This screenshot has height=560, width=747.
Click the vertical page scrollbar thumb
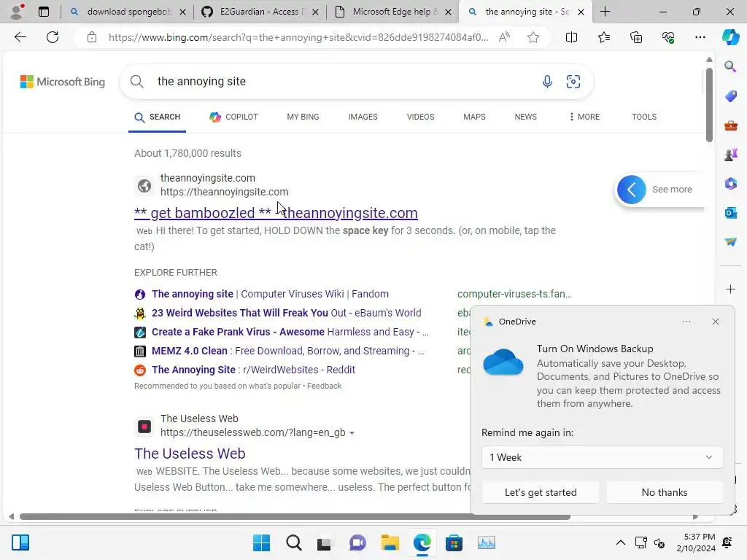(x=709, y=105)
